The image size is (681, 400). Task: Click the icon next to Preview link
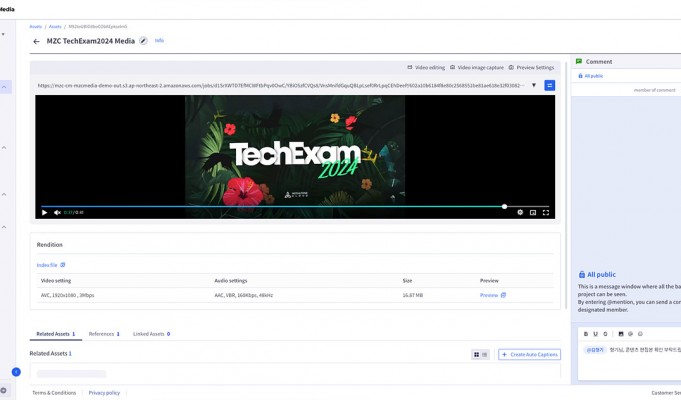pos(503,295)
